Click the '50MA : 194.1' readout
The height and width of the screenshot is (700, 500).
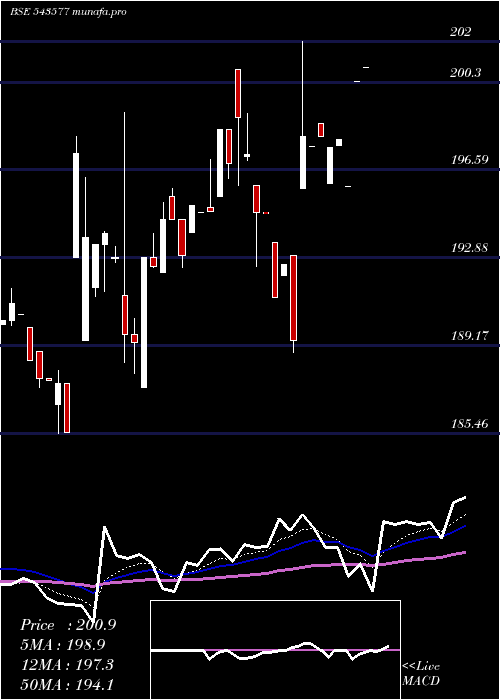[x=69, y=685]
